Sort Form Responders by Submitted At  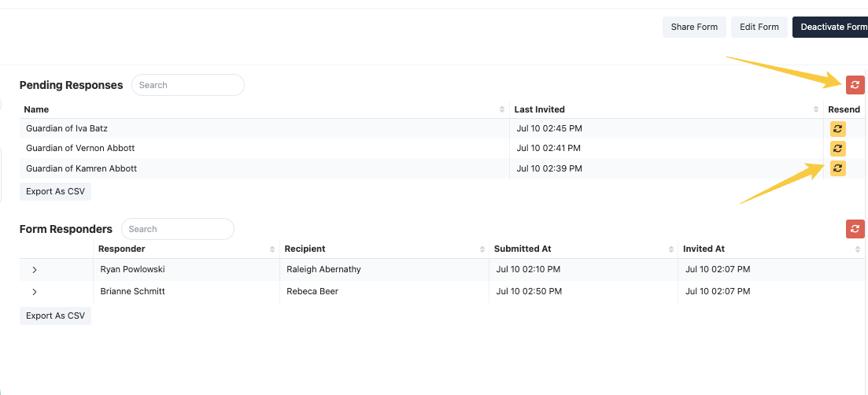671,249
